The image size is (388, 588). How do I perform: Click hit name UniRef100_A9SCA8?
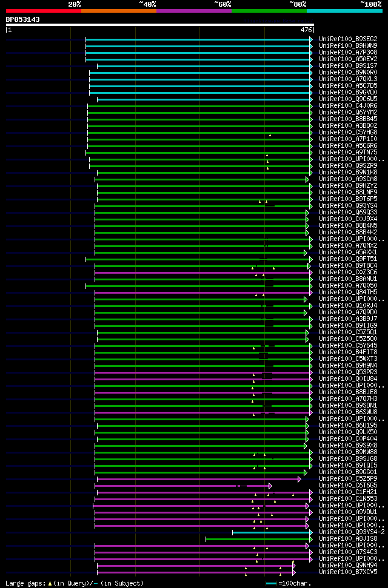point(348,179)
